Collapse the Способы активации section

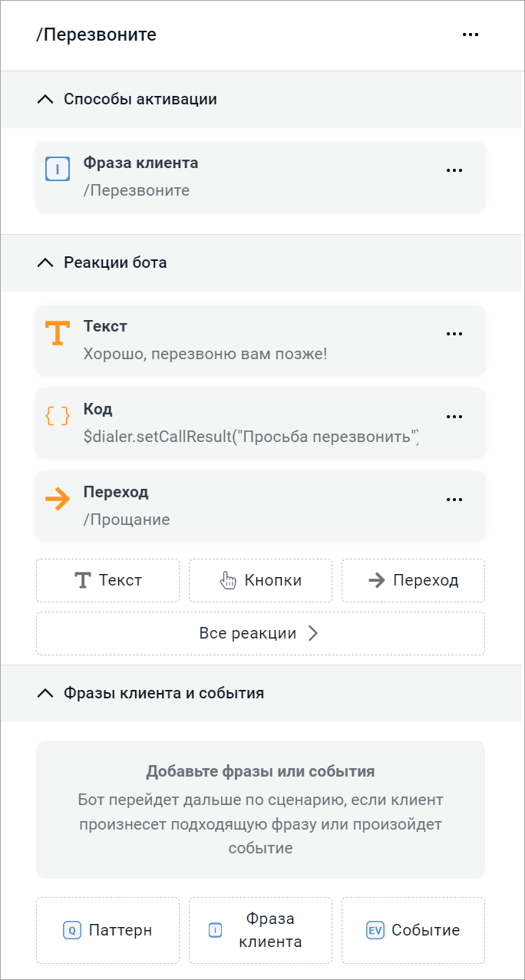click(x=45, y=98)
